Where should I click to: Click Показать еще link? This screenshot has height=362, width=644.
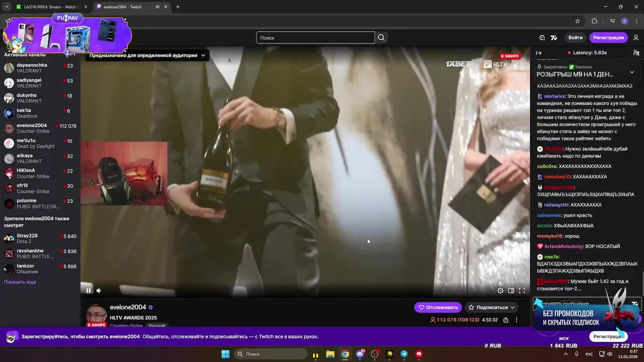(20, 282)
